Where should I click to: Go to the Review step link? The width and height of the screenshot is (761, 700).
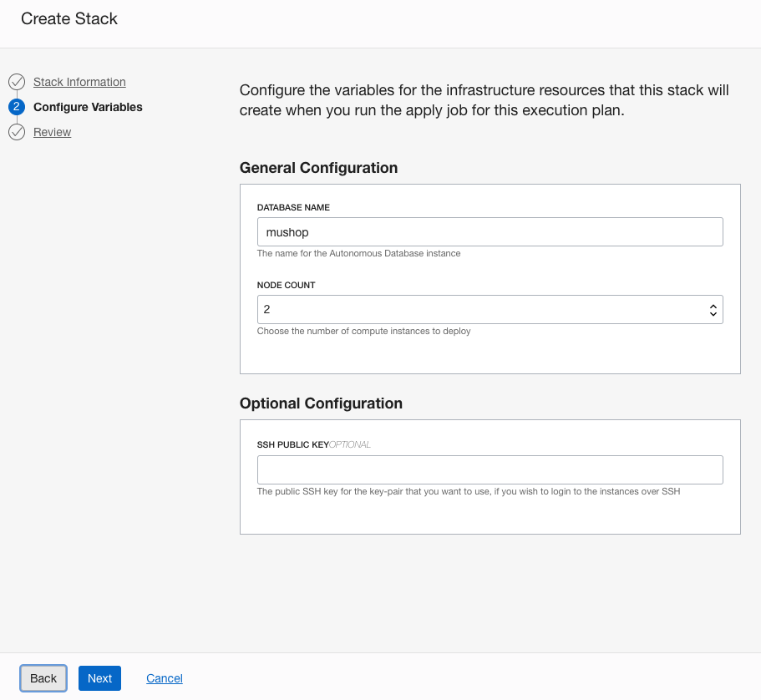tap(52, 132)
